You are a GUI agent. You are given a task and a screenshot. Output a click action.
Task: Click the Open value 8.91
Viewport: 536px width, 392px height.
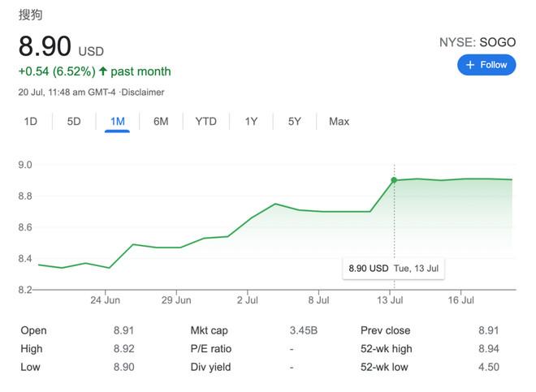click(x=123, y=330)
